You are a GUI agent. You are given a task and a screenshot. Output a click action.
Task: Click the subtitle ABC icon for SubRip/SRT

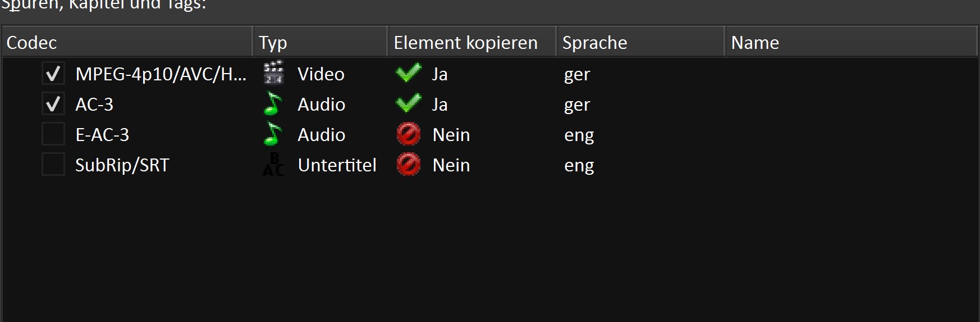pyautogui.click(x=273, y=165)
